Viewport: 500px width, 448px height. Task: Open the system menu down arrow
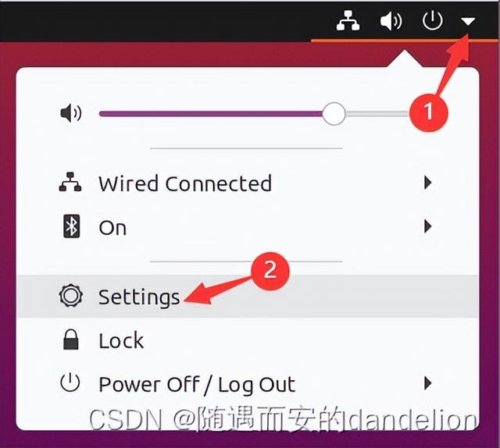click(x=468, y=21)
